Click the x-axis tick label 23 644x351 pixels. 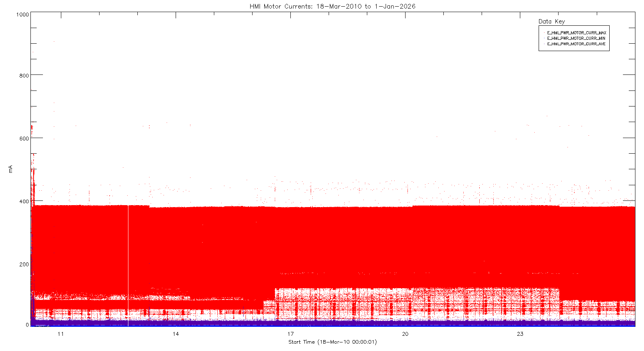click(x=520, y=334)
